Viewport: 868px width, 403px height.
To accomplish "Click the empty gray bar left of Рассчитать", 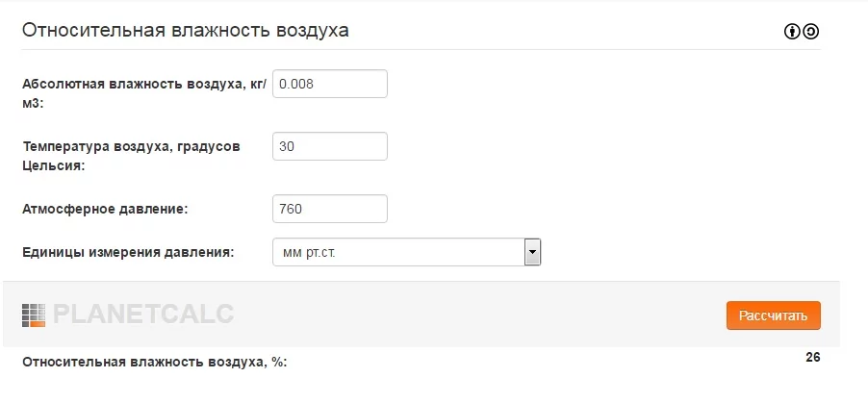I will tap(481, 315).
